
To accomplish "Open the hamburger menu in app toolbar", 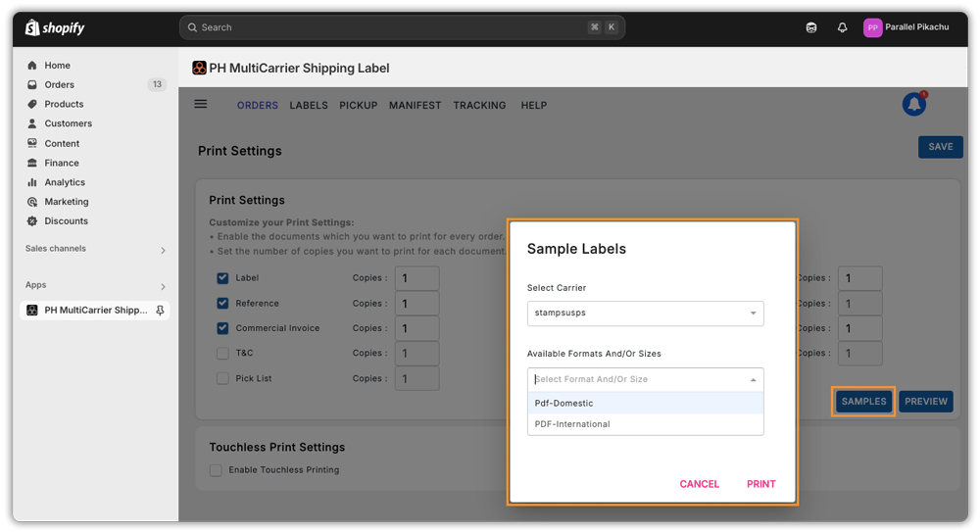I will point(201,104).
